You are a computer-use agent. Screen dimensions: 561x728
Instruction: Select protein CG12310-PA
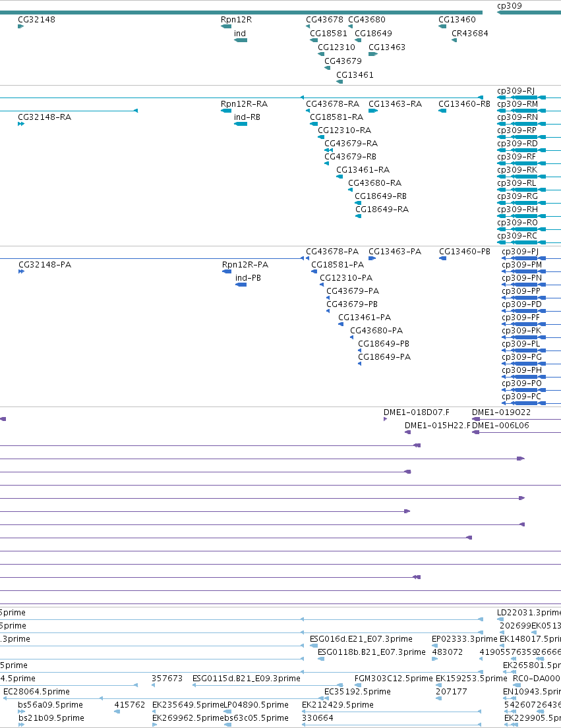click(x=347, y=278)
